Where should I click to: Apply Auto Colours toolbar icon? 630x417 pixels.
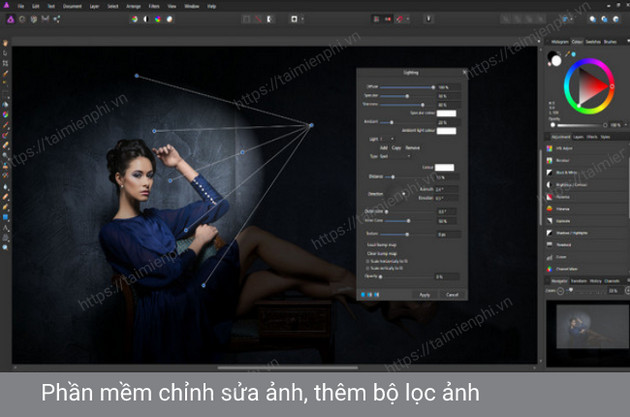click(158, 19)
